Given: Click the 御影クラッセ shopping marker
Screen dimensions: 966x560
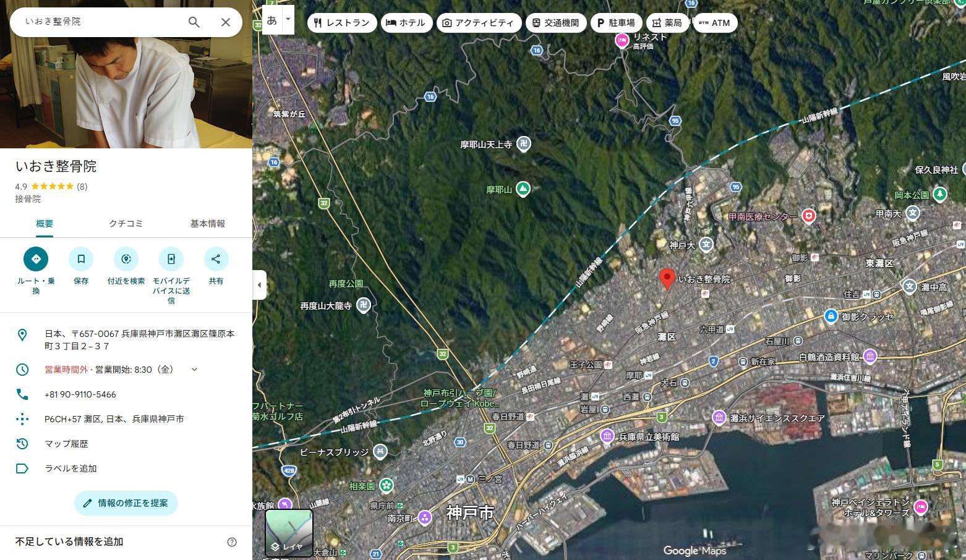Looking at the screenshot, I should click(x=831, y=316).
